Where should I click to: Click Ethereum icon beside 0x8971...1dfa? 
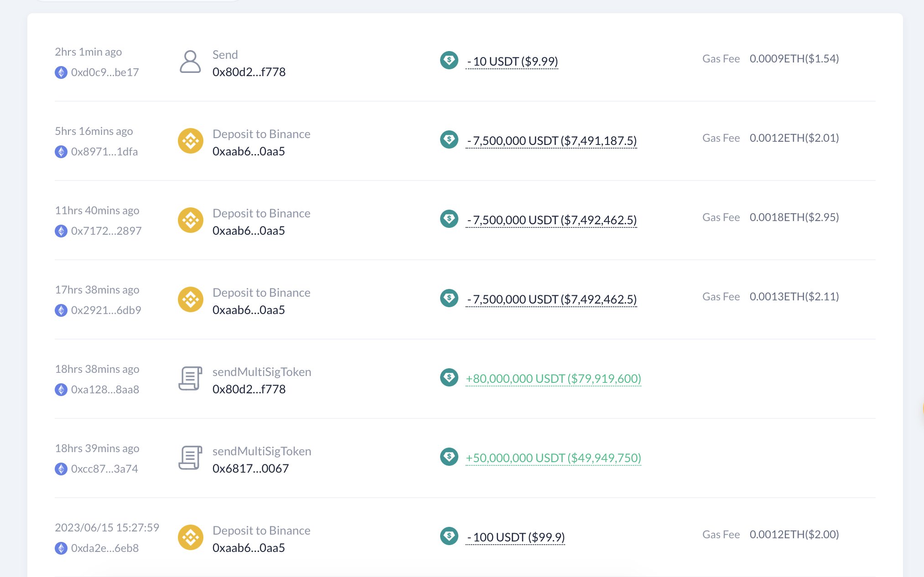(61, 152)
